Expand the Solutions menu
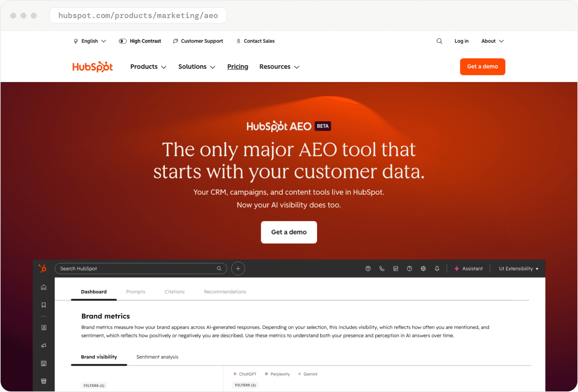Viewport: 578px width, 392px height. coord(197,67)
